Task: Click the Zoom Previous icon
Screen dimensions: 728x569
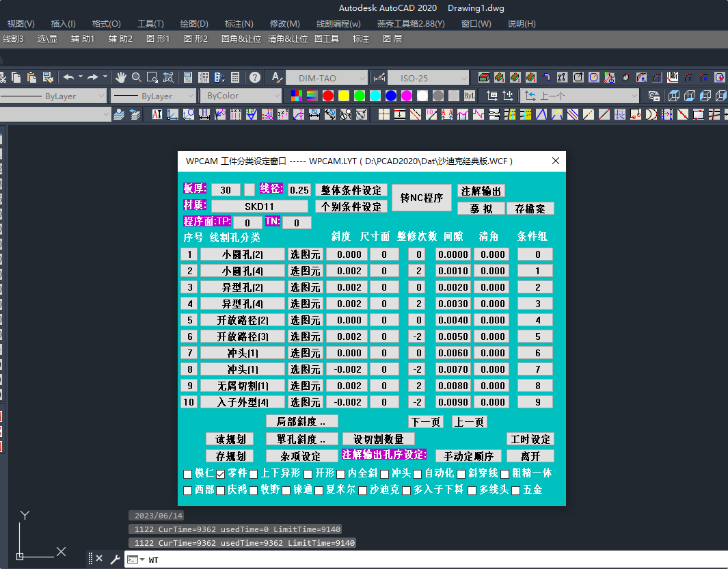Action: click(x=168, y=77)
